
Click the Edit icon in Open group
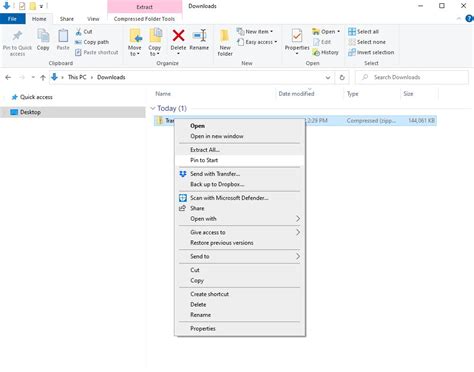316,42
